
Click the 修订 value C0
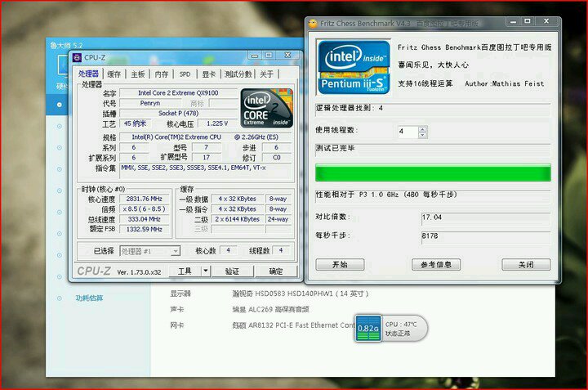(276, 158)
